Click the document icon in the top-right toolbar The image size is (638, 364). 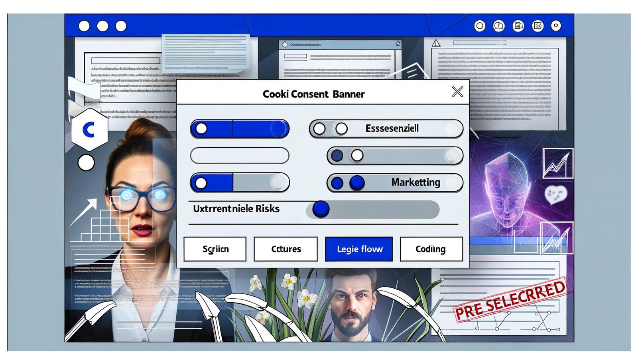point(518,26)
